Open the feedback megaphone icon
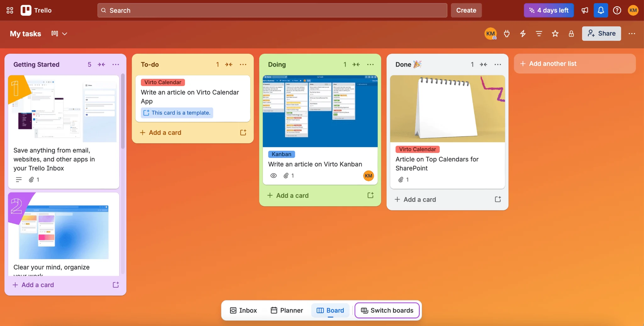The width and height of the screenshot is (644, 326). point(585,10)
